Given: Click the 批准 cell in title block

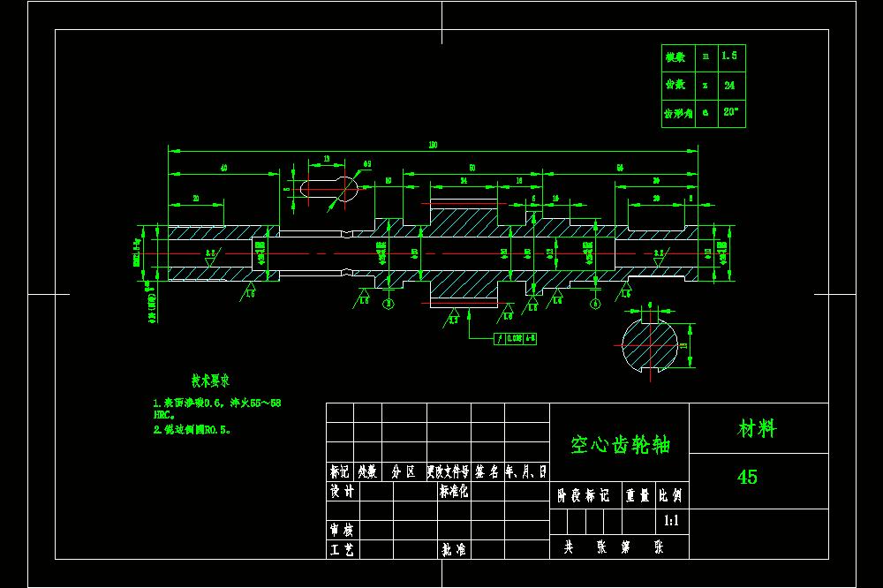Looking at the screenshot, I should point(454,550).
